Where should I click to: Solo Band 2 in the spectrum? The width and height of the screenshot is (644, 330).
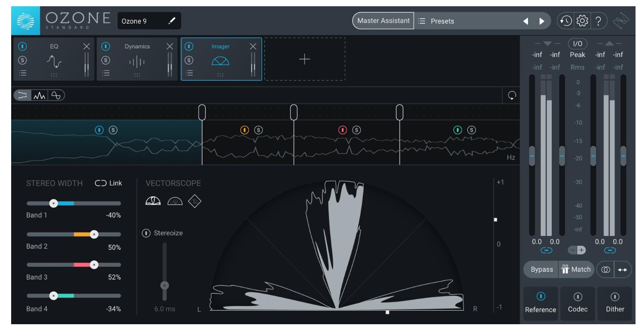coord(258,130)
